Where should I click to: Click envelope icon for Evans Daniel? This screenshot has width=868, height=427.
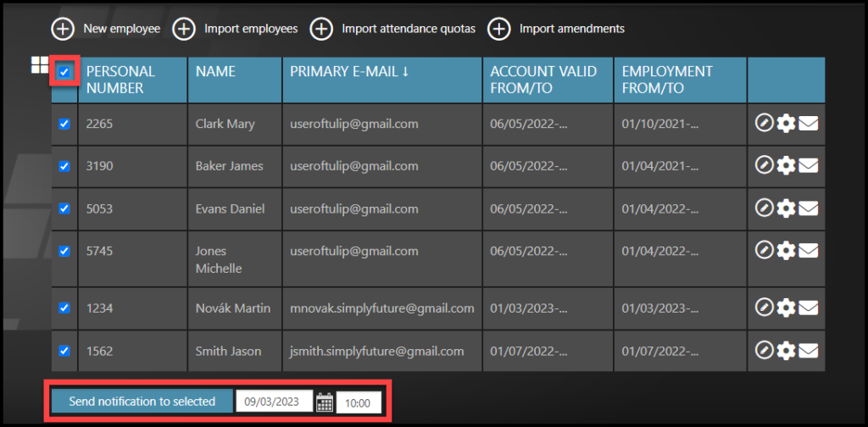point(809,208)
